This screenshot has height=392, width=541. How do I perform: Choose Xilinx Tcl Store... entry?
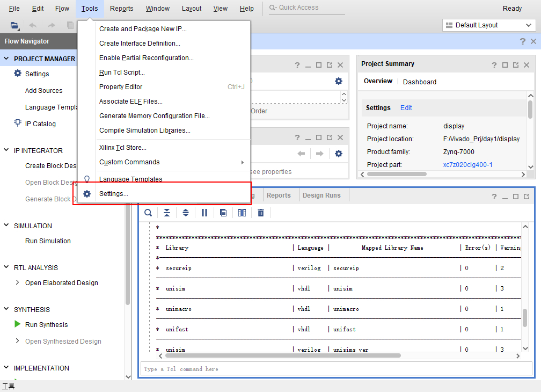pos(122,148)
